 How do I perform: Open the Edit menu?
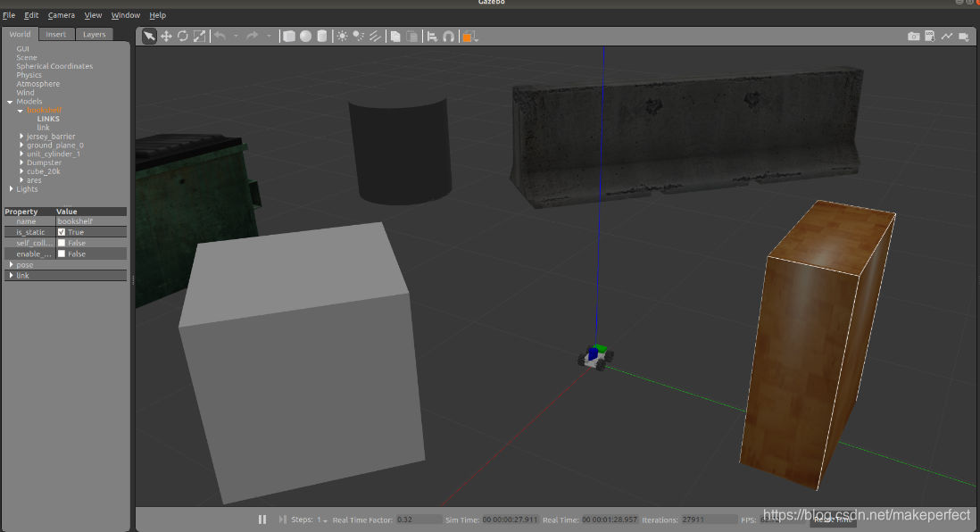(x=31, y=15)
